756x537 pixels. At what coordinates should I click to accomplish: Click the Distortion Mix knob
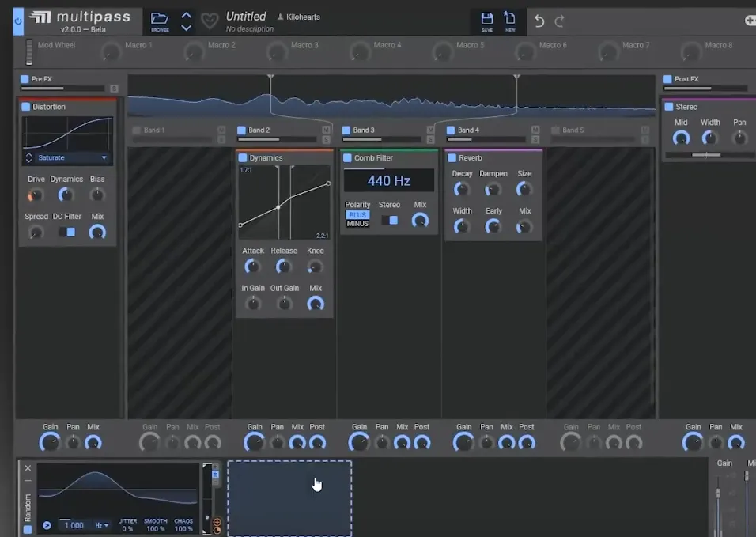97,233
